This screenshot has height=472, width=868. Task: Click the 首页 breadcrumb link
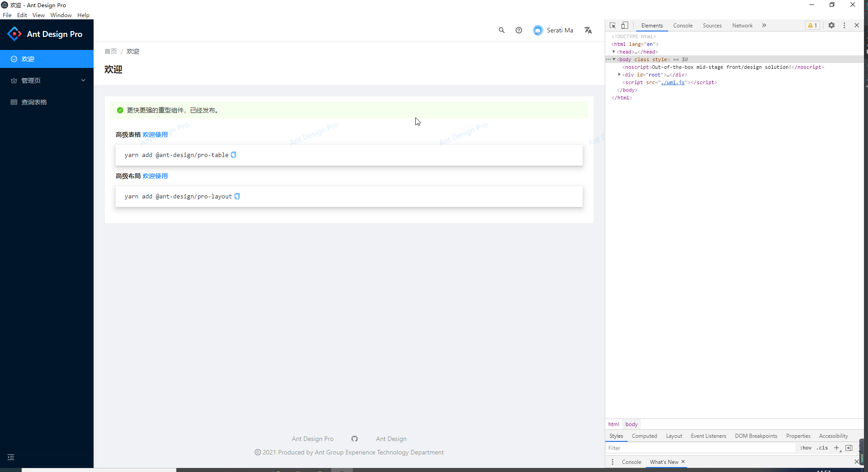coord(111,51)
